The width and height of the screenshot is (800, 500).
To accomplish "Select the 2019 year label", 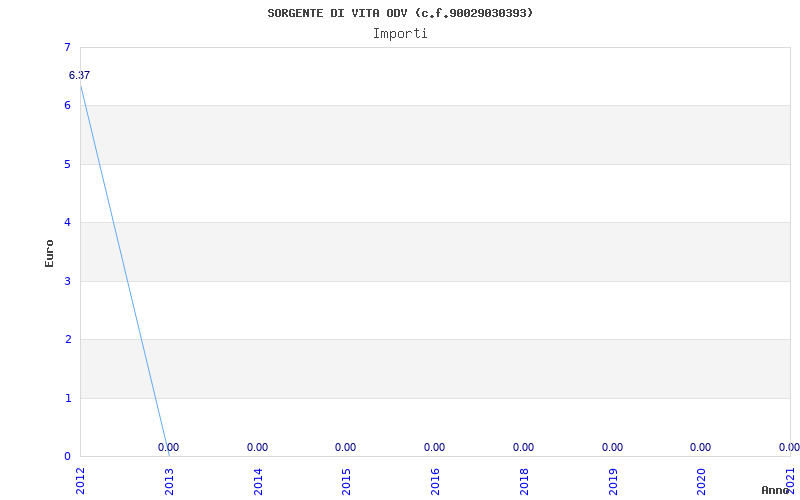I will point(613,482).
